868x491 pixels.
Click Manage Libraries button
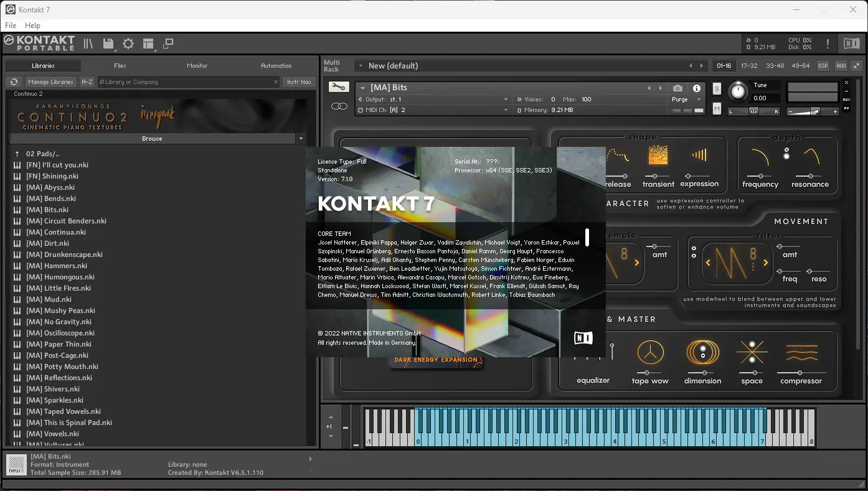[x=51, y=82]
